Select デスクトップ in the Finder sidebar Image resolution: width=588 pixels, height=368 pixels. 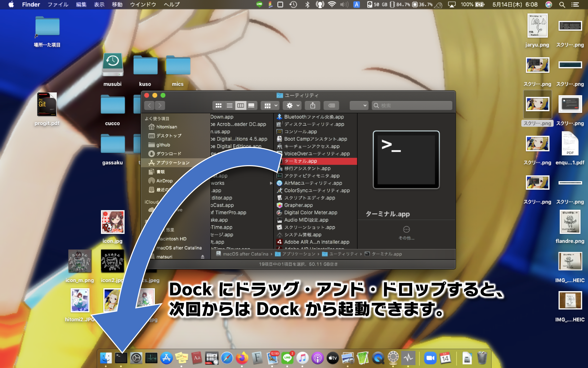tap(169, 136)
